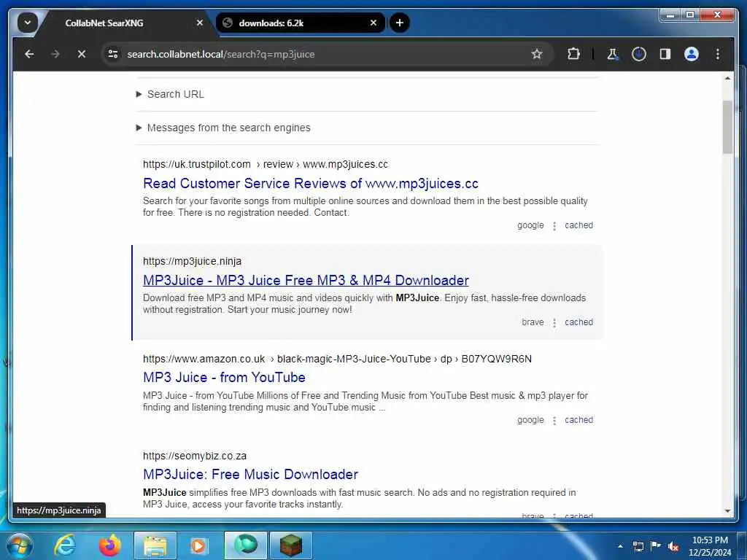Open a new browser tab
Screen dimensions: 747x560
[399, 23]
